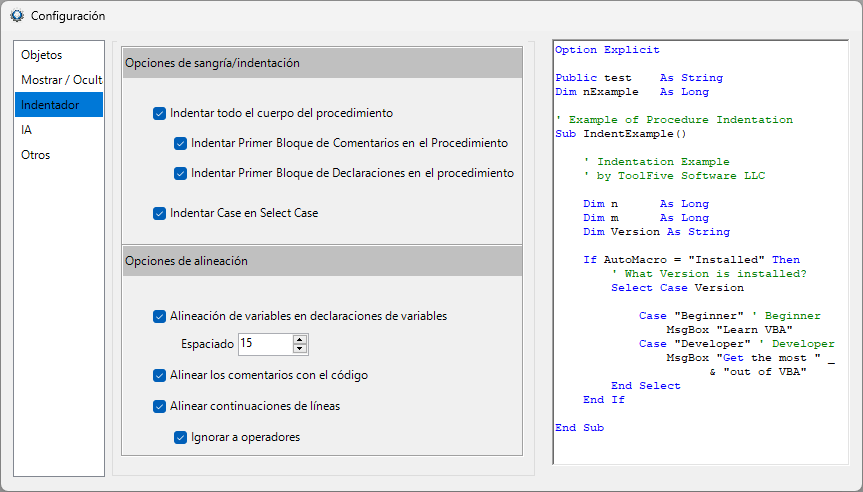The image size is (863, 492).
Task: Click 'by ToolFive Software LLC' comment line
Action: click(x=674, y=176)
